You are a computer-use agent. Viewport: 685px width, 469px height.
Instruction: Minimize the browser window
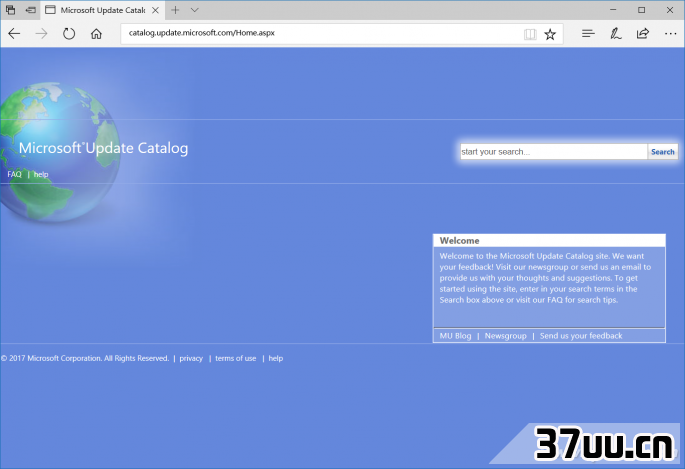pos(613,10)
